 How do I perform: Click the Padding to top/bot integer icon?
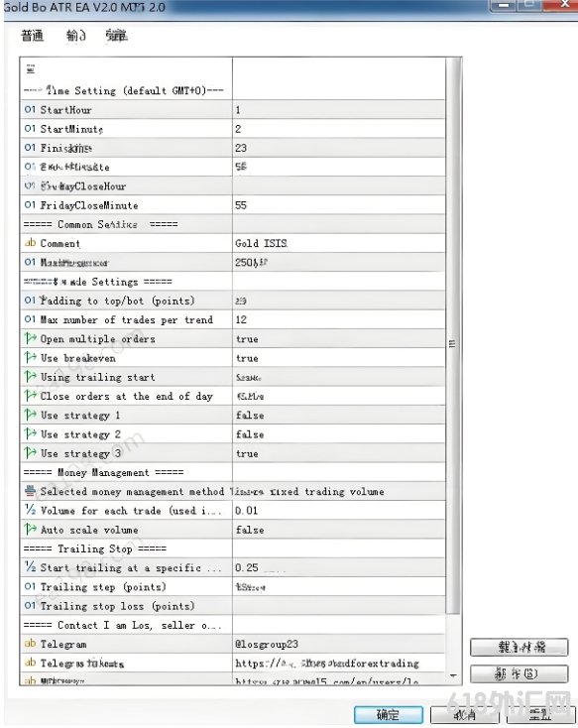30,301
